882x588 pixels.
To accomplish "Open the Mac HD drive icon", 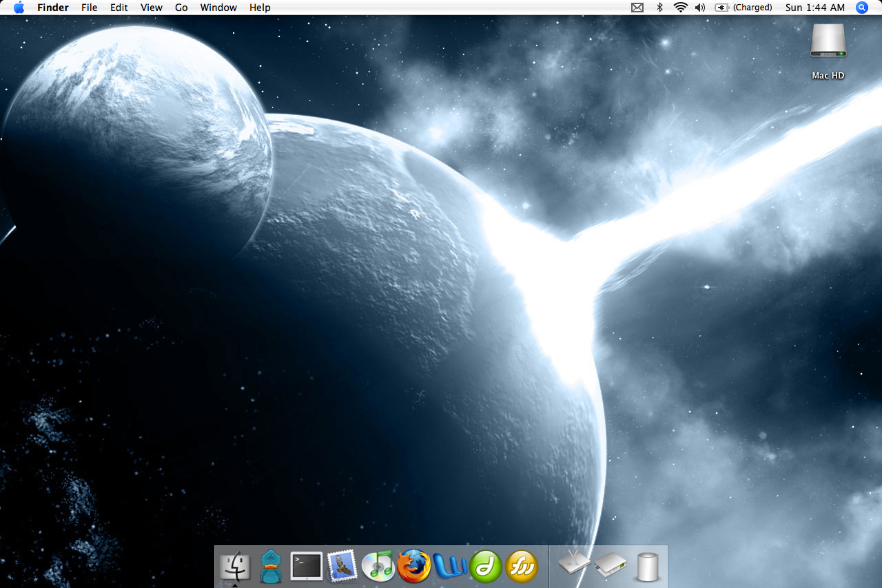I will (828, 41).
